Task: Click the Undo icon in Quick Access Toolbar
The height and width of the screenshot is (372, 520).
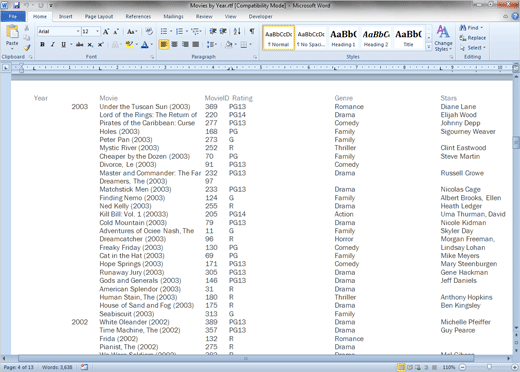Action: point(26,5)
